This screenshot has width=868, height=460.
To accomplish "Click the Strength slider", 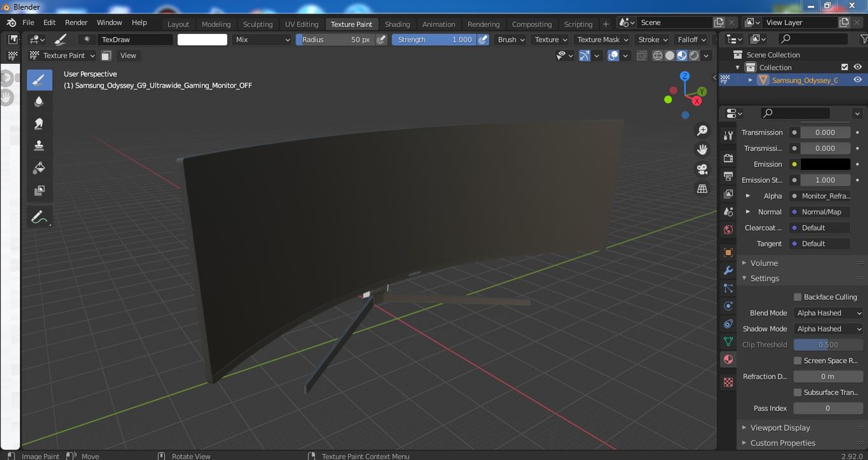I will (x=434, y=40).
